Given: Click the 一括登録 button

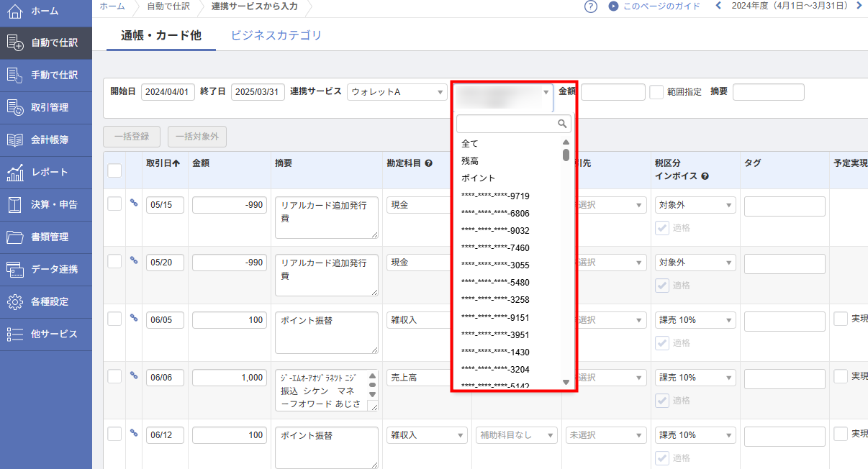Looking at the screenshot, I should pyautogui.click(x=132, y=136).
